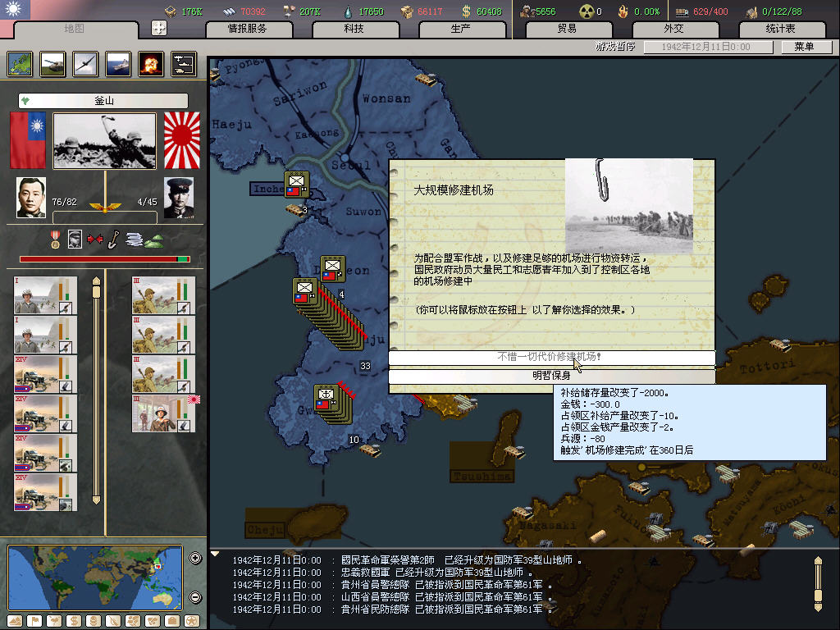Click the transport capacity 629/400 indicator

[702, 11]
